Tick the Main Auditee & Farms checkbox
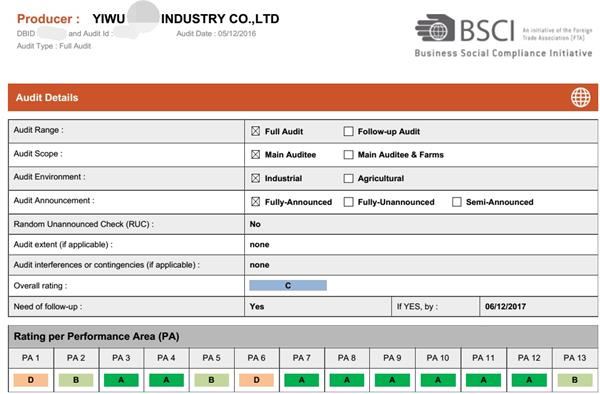The image size is (600, 394). tap(348, 155)
